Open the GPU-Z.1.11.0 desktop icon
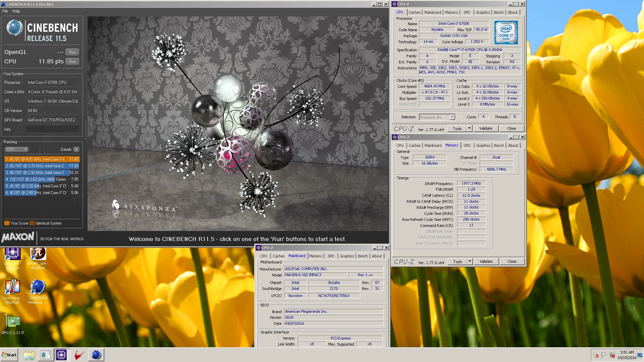Viewport: 644px width, 362px height. 12,324
